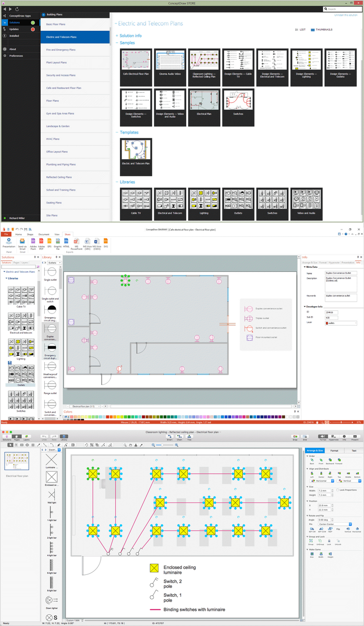Image resolution: width=364 pixels, height=626 pixels.
Task: Open Cafe Electrical Floor Plan sample thumbnail
Action: (136, 67)
